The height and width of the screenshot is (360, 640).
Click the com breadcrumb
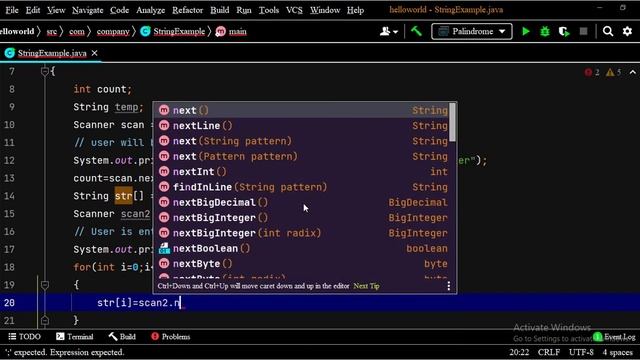[76, 31]
